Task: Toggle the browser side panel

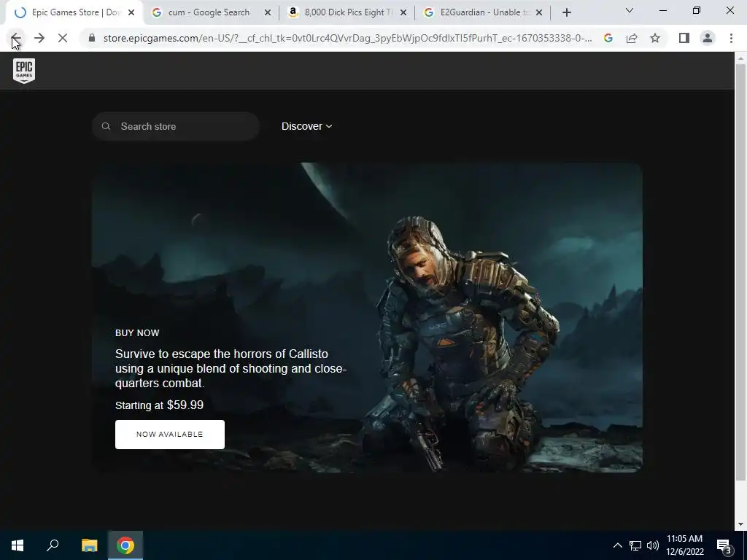Action: pos(684,38)
